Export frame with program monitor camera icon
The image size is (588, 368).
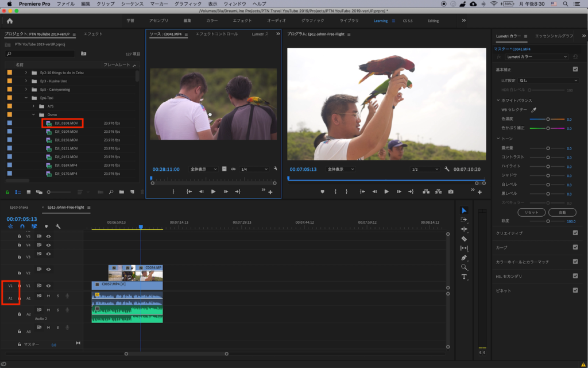pyautogui.click(x=451, y=191)
